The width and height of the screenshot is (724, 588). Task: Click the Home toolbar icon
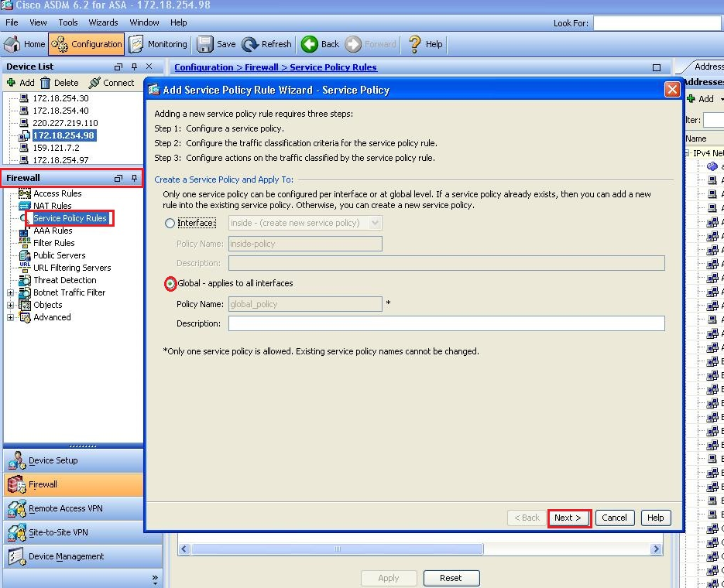pos(22,44)
